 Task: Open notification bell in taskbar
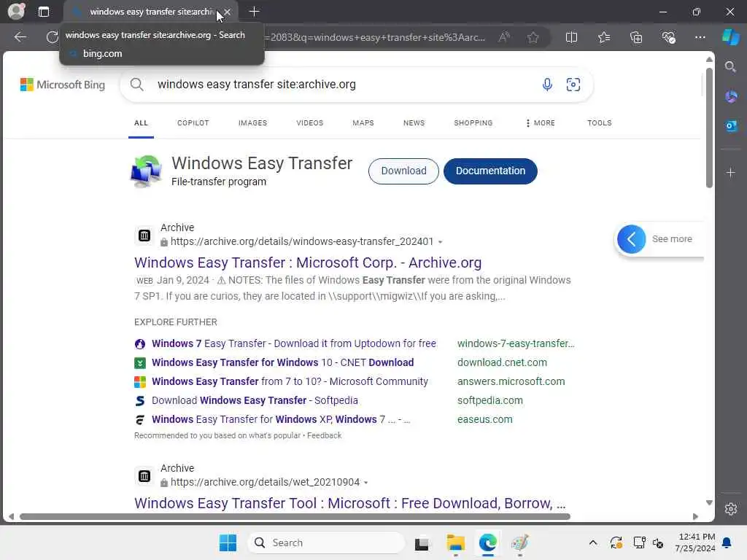(727, 542)
